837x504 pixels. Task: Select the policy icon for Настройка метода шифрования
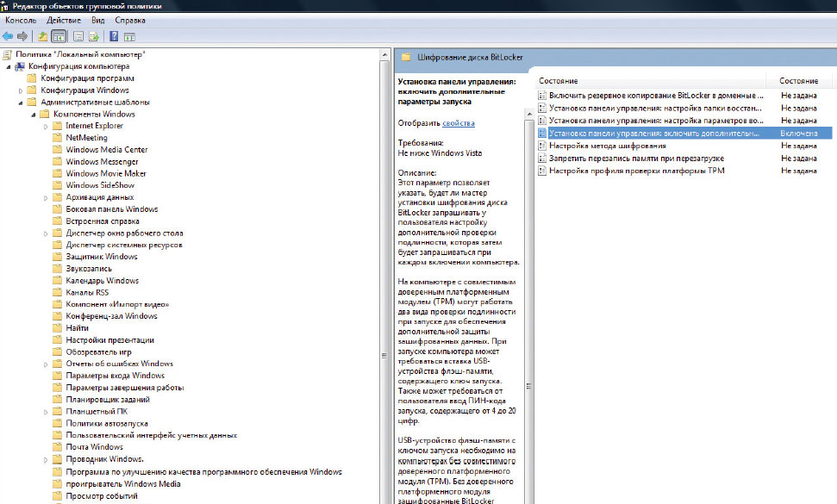pos(541,146)
